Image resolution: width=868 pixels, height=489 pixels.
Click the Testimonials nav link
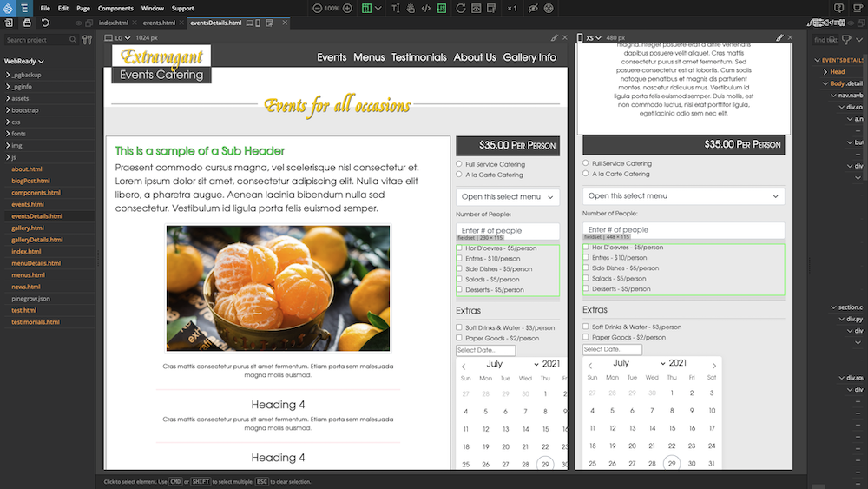(x=418, y=57)
